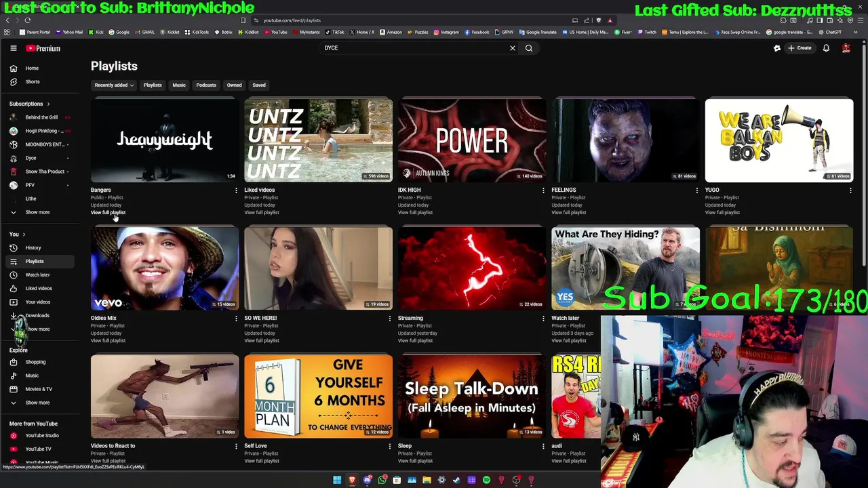Screen dimensions: 868x488
Task: Click the YouTube Premium logo
Action: [43, 48]
